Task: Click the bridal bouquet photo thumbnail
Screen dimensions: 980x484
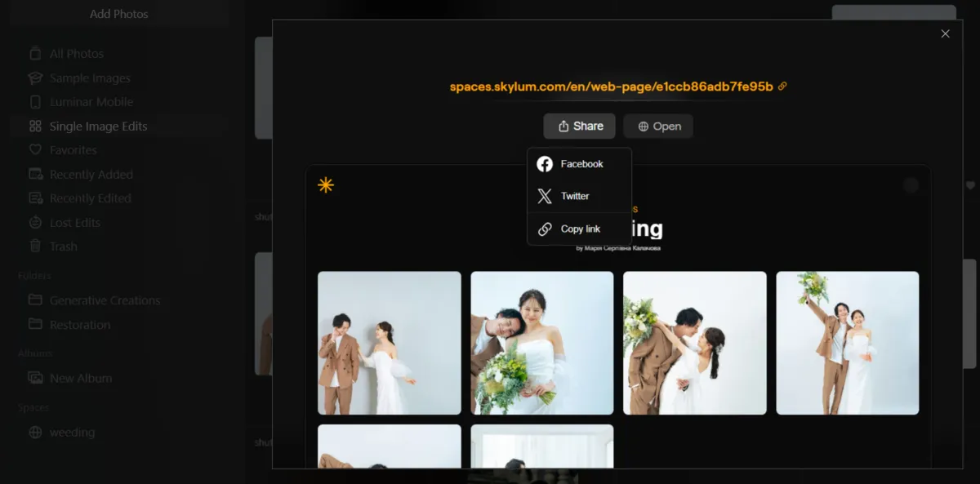Action: pos(541,343)
